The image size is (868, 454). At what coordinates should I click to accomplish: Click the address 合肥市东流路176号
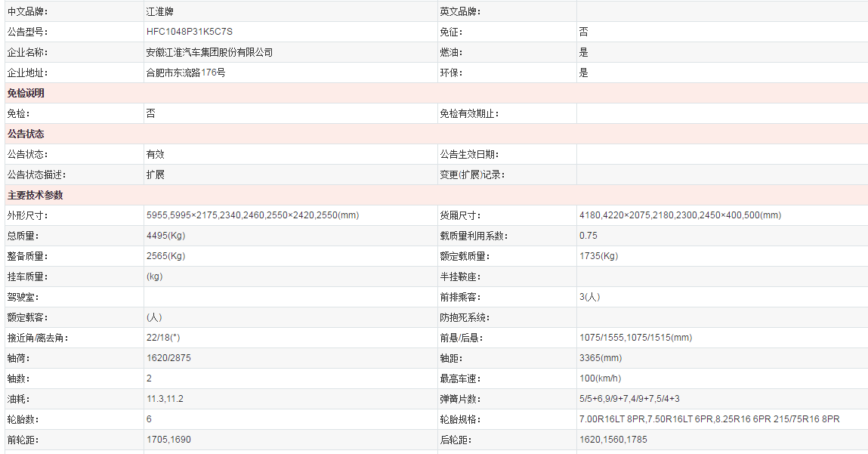[x=185, y=73]
